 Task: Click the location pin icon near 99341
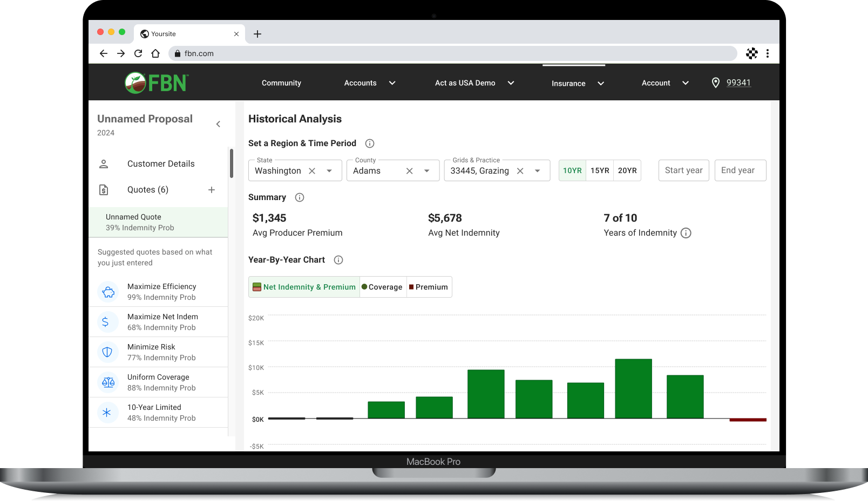tap(716, 83)
